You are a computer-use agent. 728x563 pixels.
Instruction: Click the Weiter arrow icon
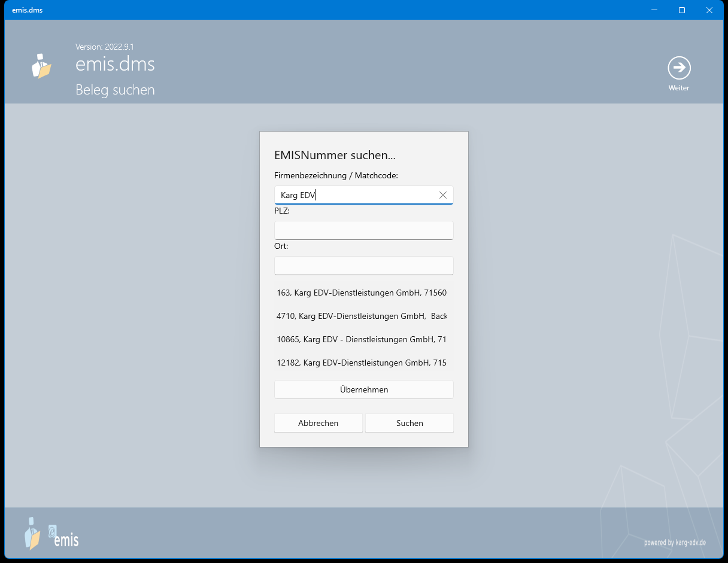pyautogui.click(x=679, y=68)
